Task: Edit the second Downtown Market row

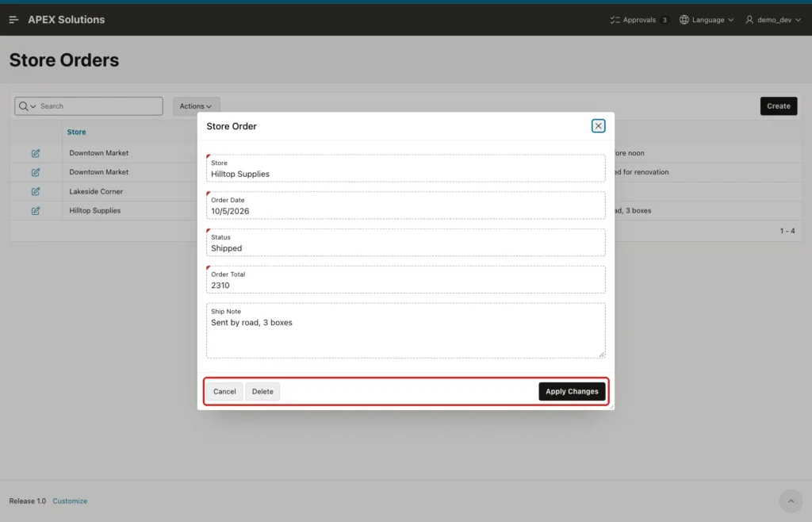Action: tap(35, 172)
